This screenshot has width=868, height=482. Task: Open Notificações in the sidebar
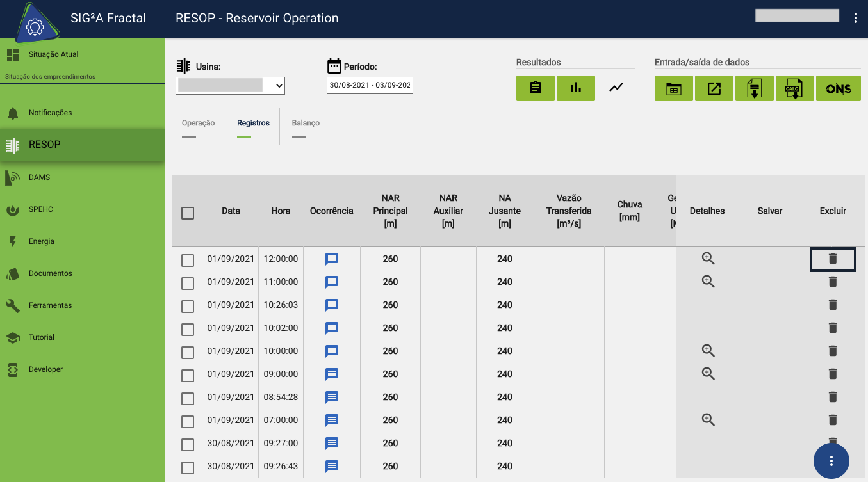coord(50,113)
